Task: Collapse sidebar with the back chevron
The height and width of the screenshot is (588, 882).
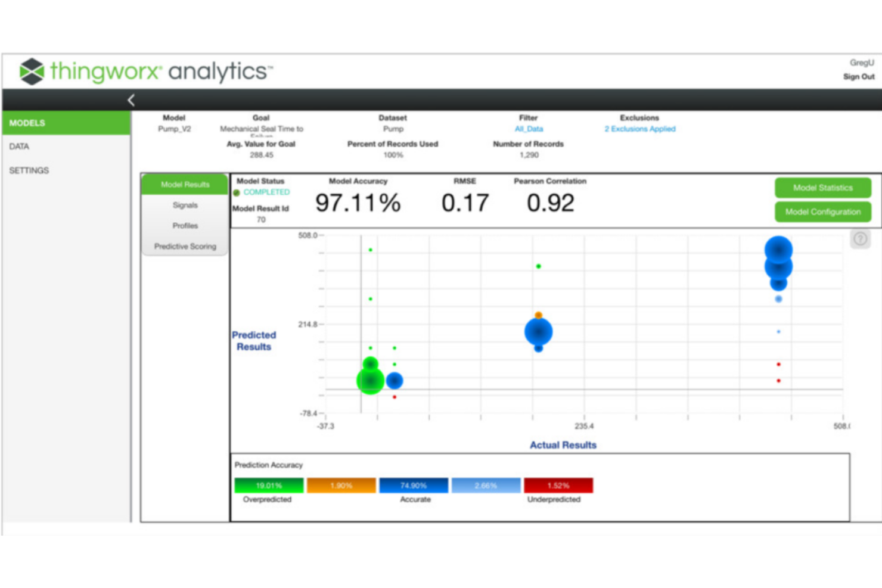Action: tap(131, 100)
